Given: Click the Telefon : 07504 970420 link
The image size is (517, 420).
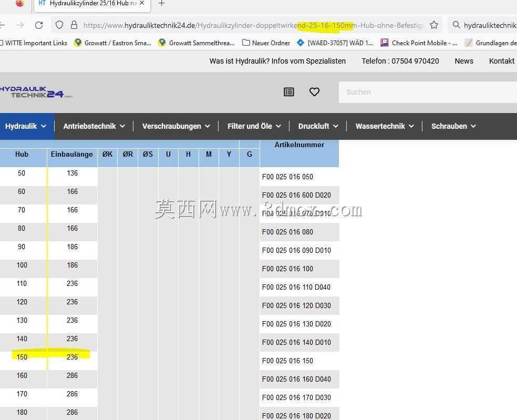Looking at the screenshot, I should coord(400,61).
